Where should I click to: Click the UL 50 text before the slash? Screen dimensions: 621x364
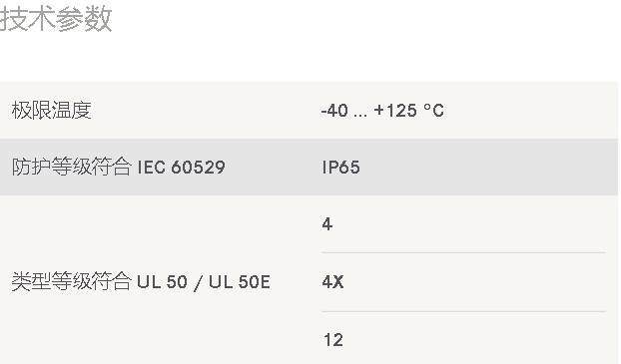pyautogui.click(x=162, y=282)
